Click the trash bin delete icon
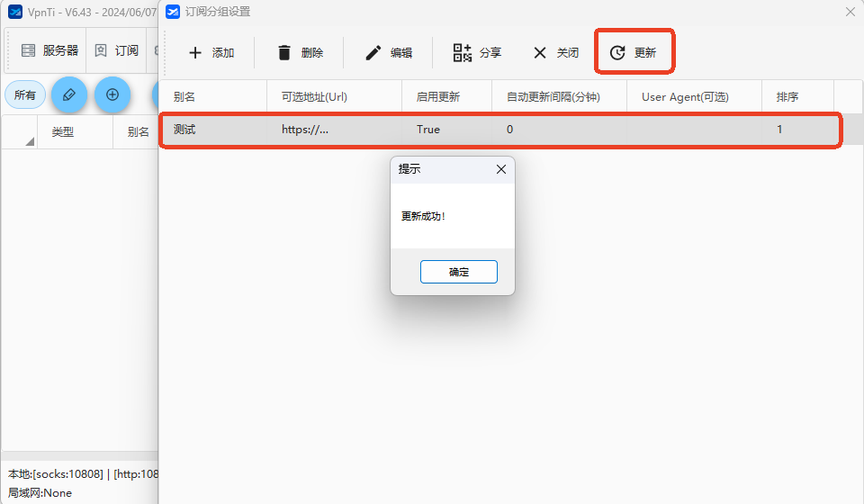 tap(284, 53)
